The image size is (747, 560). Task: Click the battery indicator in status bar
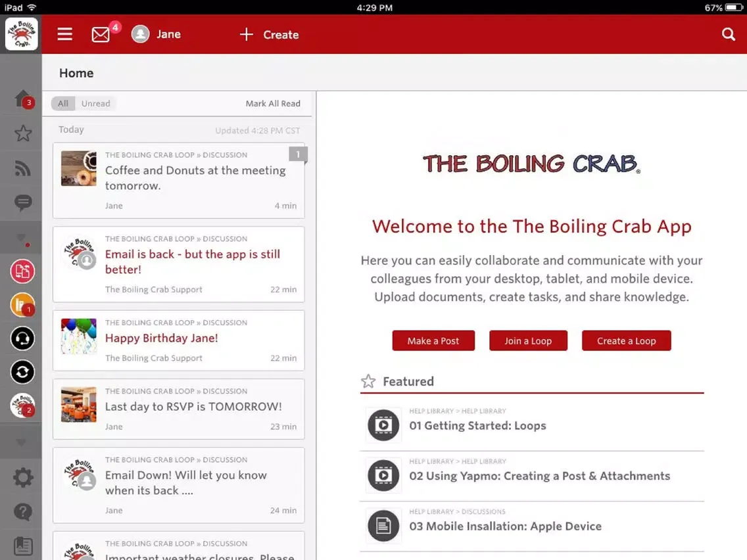point(734,8)
